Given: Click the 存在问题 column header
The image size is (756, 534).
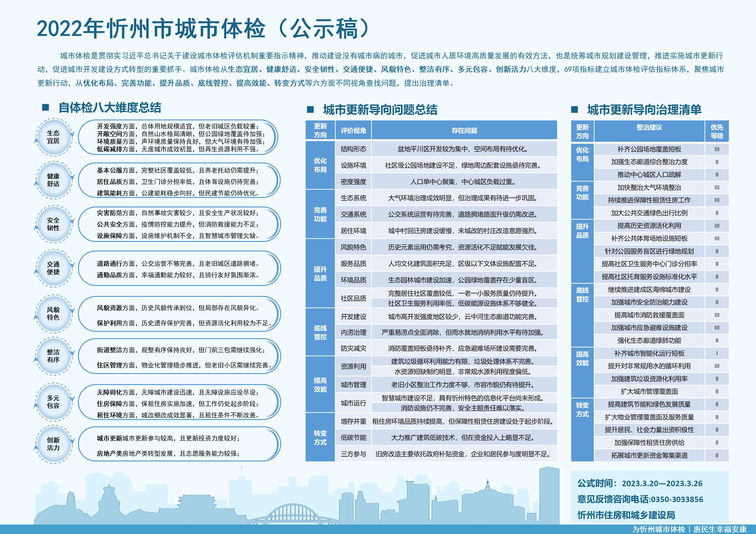Looking at the screenshot, I should (x=464, y=131).
